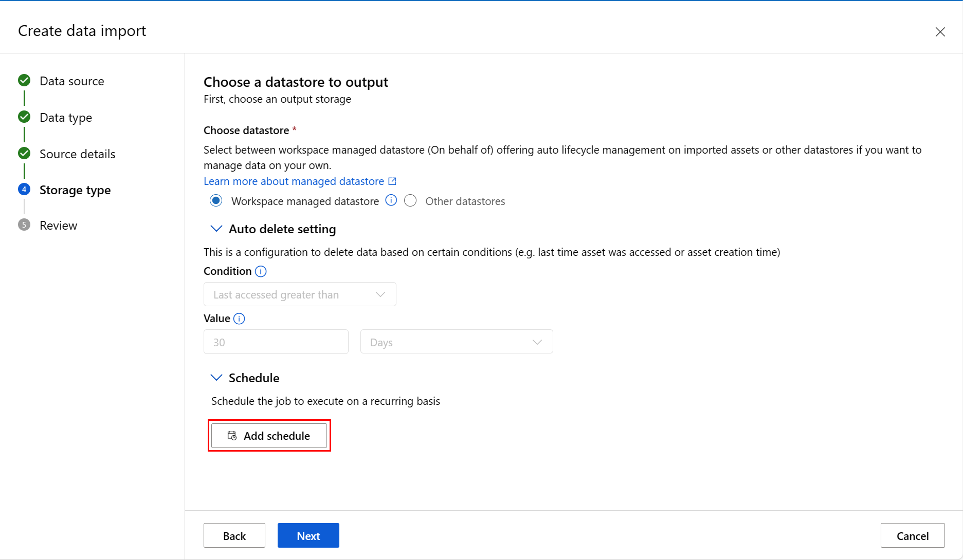Close the Create data import dialog

point(940,32)
